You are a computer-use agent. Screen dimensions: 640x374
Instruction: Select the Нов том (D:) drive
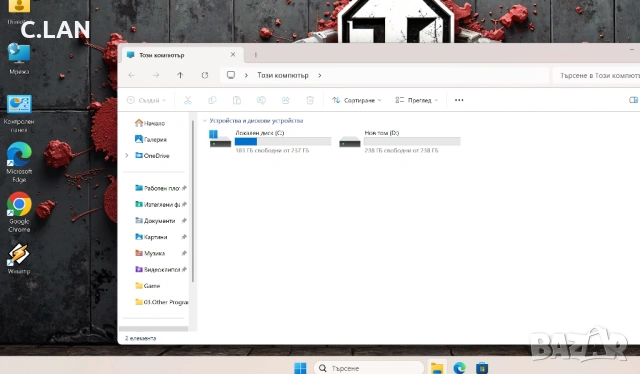pyautogui.click(x=400, y=141)
